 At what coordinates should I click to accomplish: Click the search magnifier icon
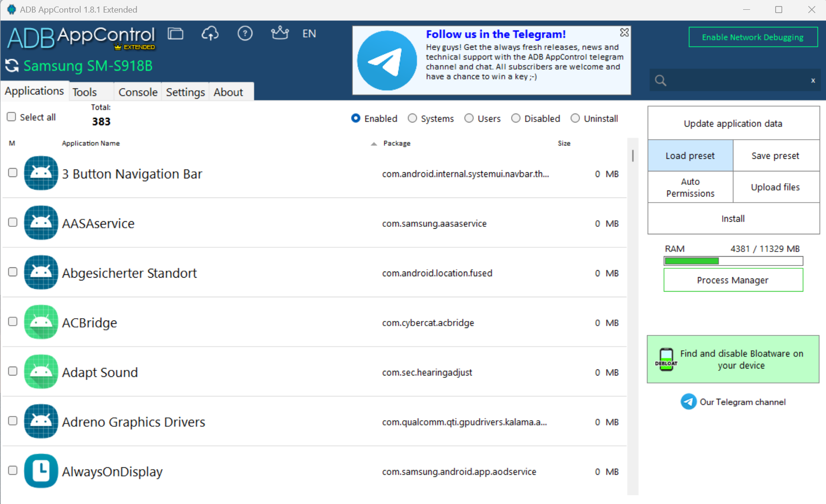(x=660, y=81)
